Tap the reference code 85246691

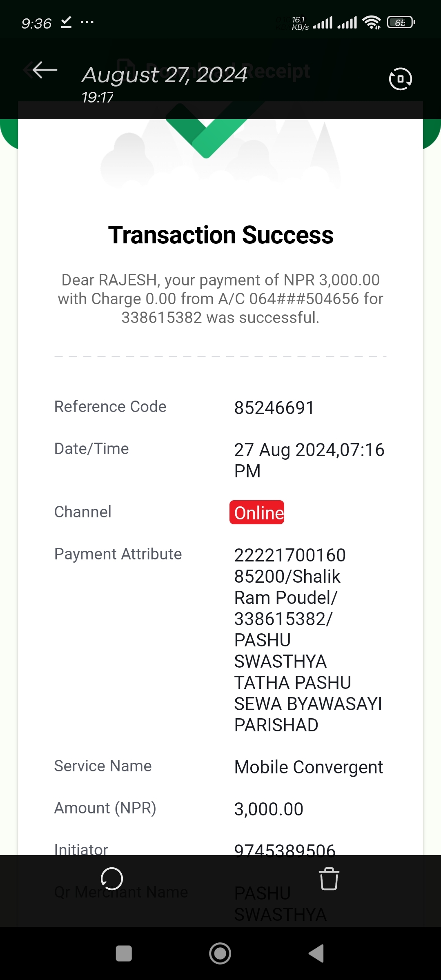pos(274,408)
